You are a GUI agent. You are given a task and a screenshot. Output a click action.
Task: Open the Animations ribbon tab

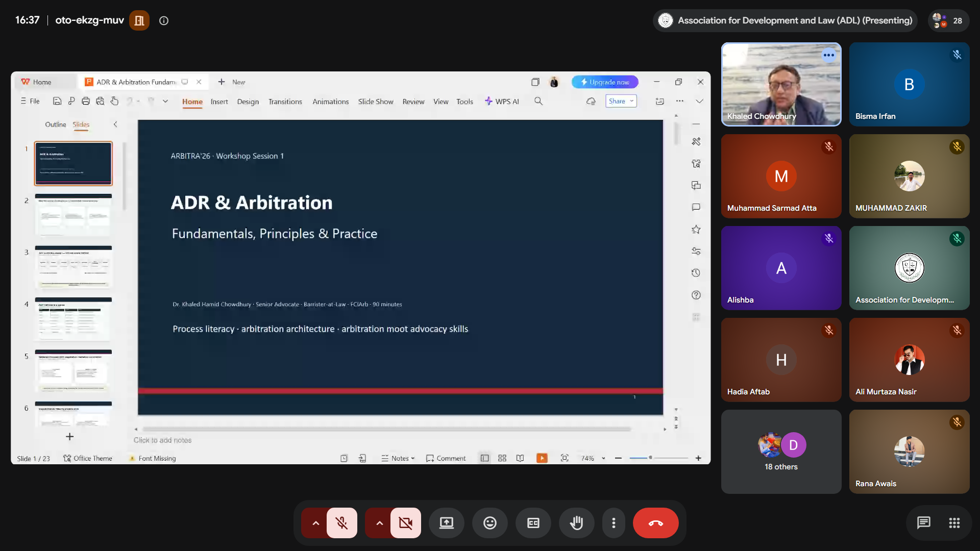tap(331, 102)
